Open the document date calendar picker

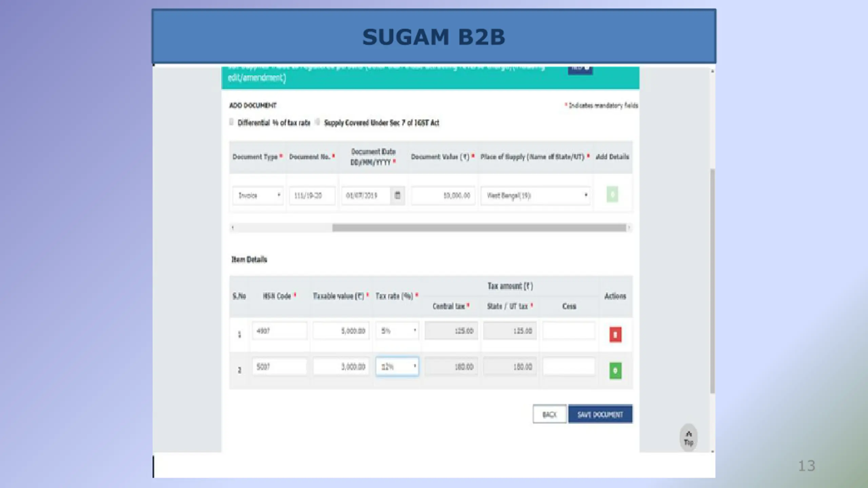(398, 195)
